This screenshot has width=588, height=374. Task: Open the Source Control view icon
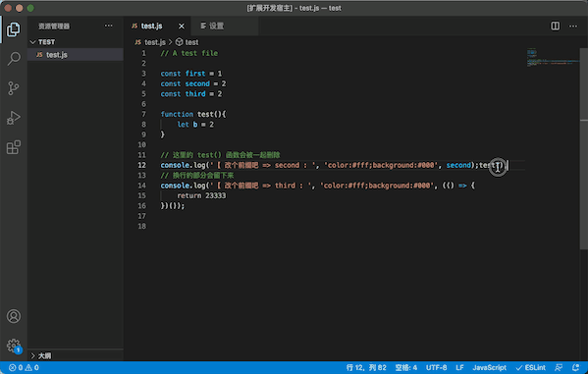coord(14,88)
